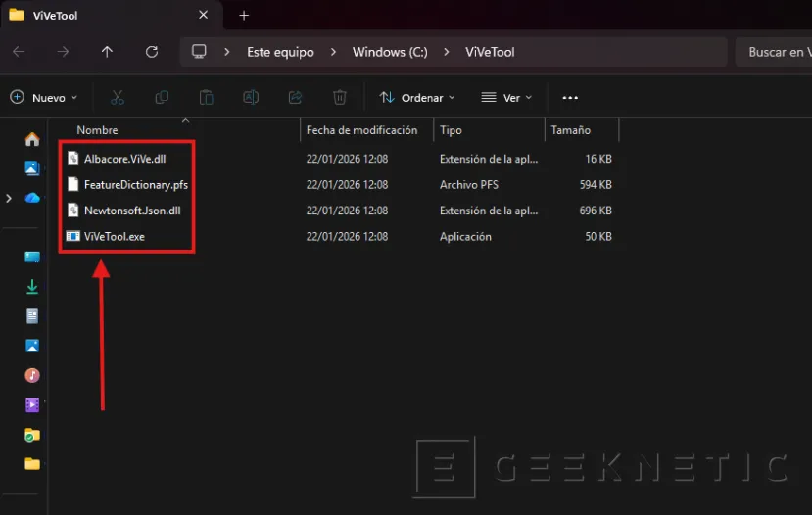Viewport: 812px width, 515px height.
Task: Sort by Nombre column header
Action: (x=97, y=130)
